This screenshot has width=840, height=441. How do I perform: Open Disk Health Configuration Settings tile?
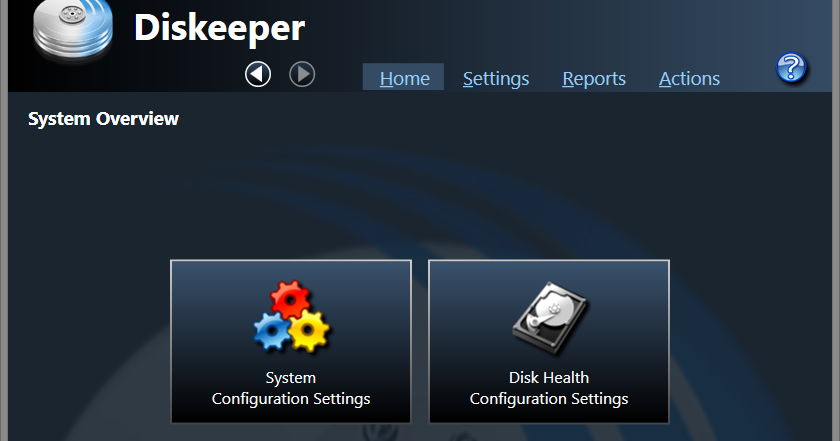549,342
